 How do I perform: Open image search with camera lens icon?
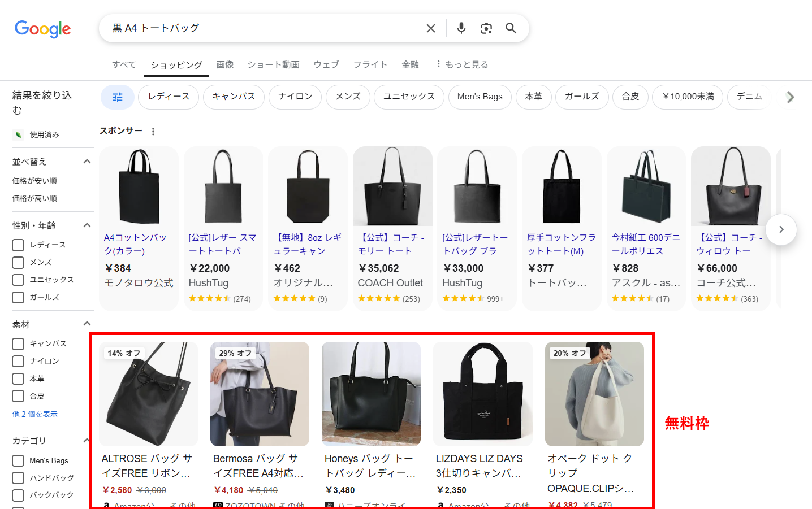(486, 28)
